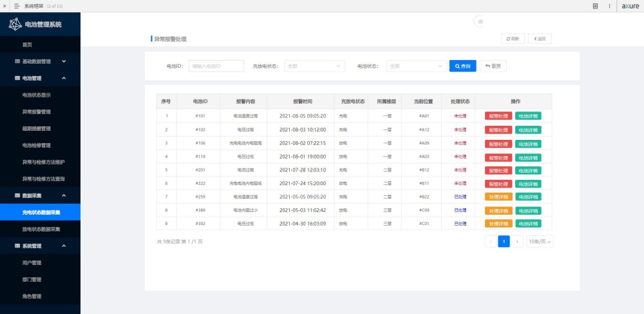Viewport: 644px width, 314px height.
Task: Click 处理详情 for battery #389
Action: (498, 211)
